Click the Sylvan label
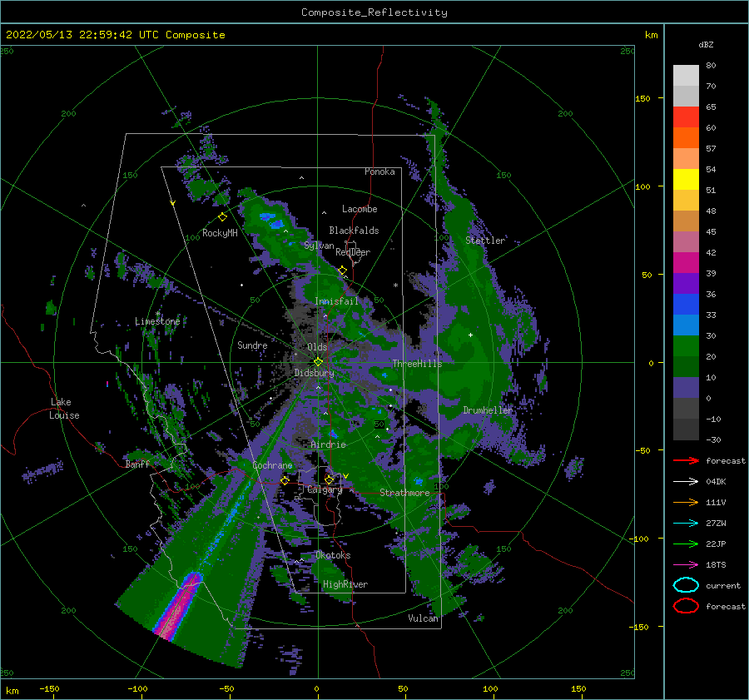This screenshot has width=749, height=700. pos(319,246)
